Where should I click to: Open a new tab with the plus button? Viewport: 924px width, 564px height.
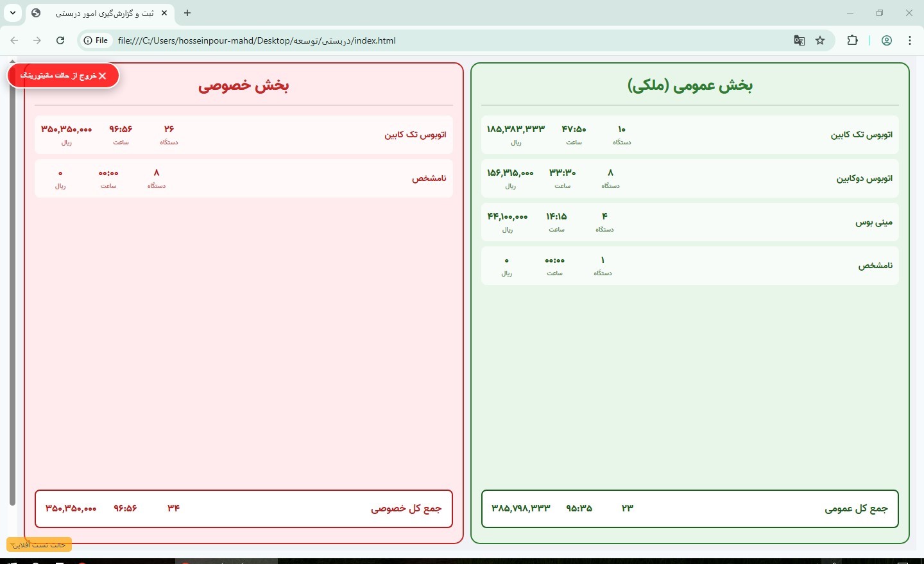187,13
